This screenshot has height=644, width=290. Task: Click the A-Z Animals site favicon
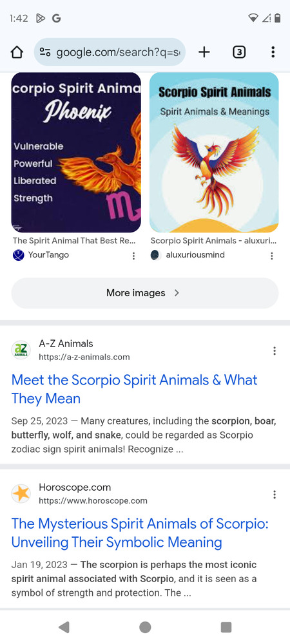pyautogui.click(x=21, y=350)
